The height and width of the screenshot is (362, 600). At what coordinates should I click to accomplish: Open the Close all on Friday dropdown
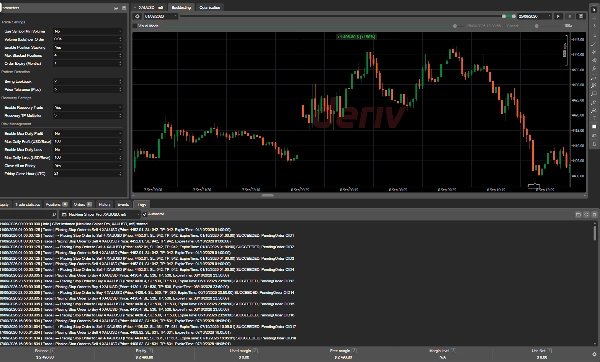click(88, 166)
